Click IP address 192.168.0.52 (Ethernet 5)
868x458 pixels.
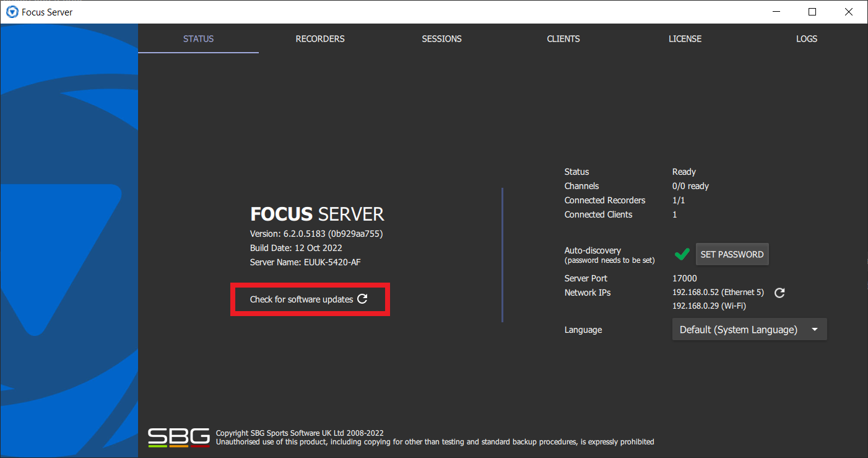718,293
